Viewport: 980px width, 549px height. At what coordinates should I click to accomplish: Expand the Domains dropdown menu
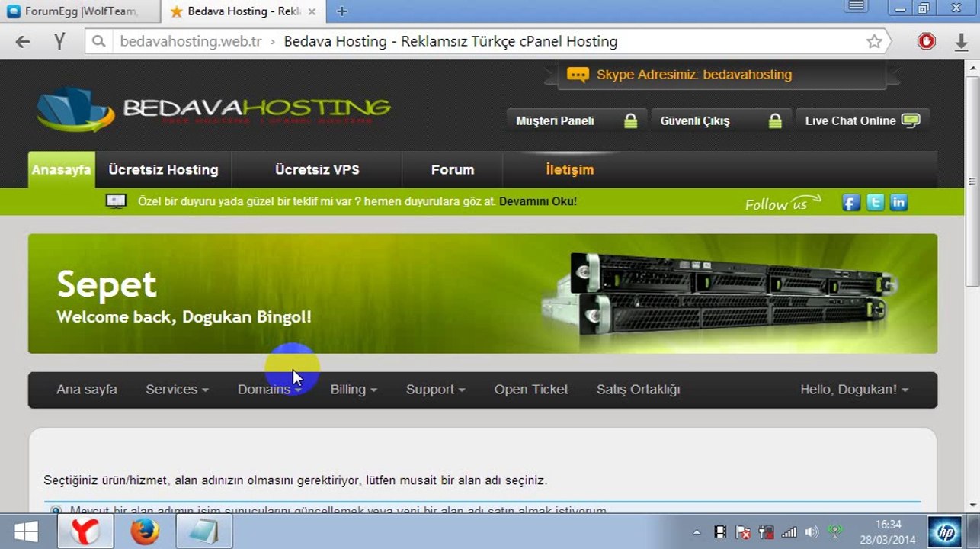pyautogui.click(x=270, y=390)
